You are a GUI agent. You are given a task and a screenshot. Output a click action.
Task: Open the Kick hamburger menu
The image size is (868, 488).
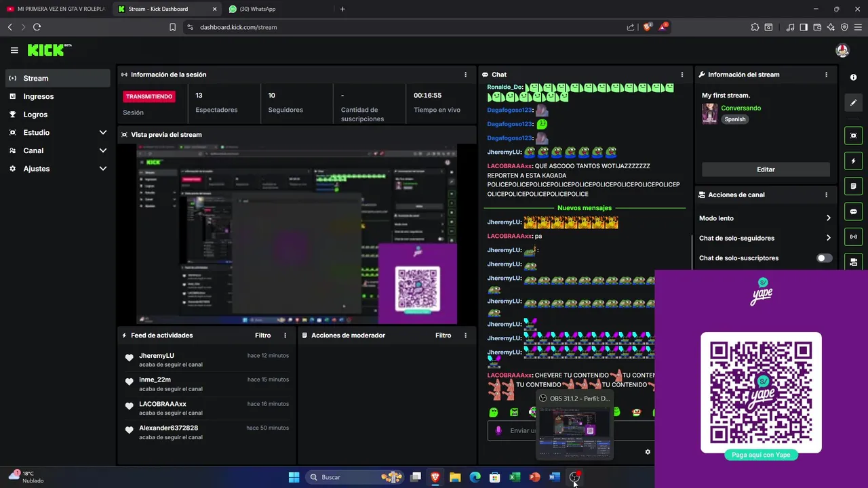pyautogui.click(x=14, y=50)
